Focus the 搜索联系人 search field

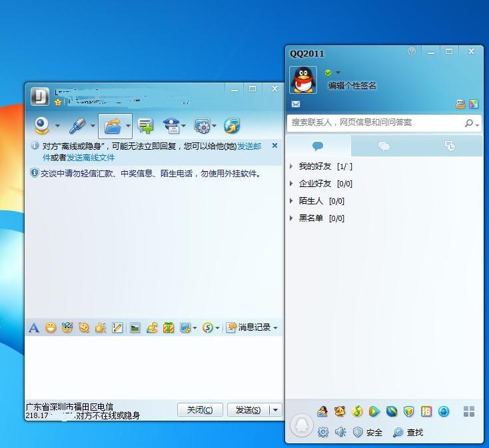(x=376, y=122)
